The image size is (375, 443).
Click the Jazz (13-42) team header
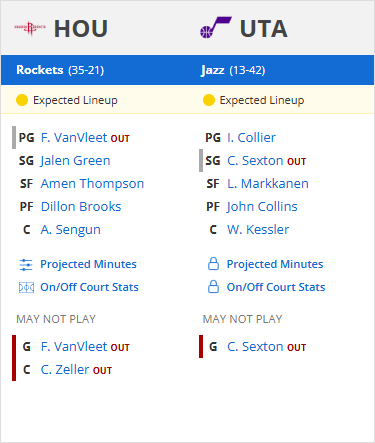tap(233, 70)
